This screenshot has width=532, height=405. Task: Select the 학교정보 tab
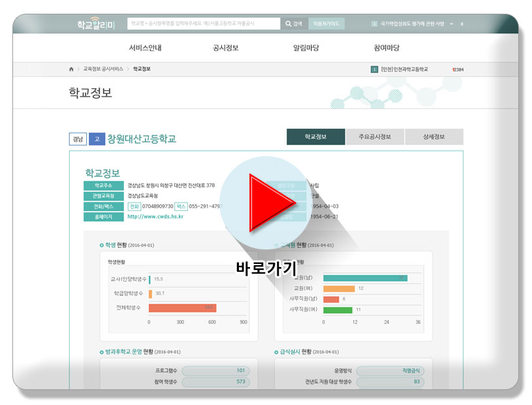[x=315, y=137]
